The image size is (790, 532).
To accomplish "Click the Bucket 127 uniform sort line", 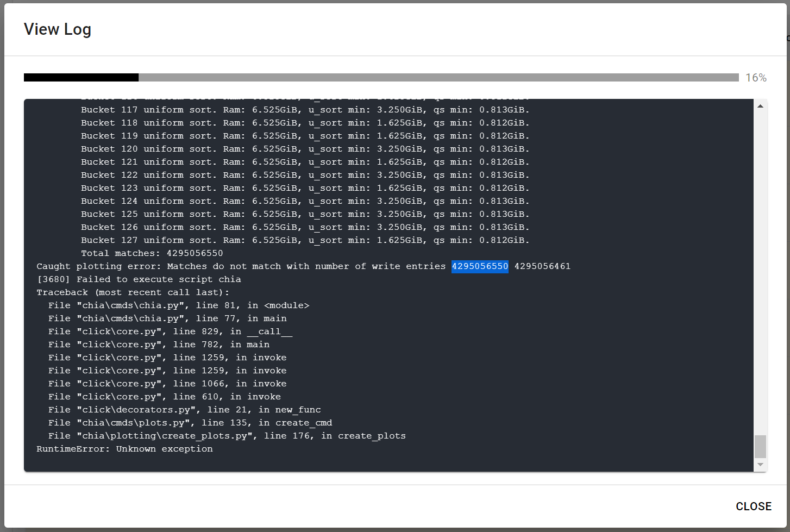I will [x=304, y=240].
